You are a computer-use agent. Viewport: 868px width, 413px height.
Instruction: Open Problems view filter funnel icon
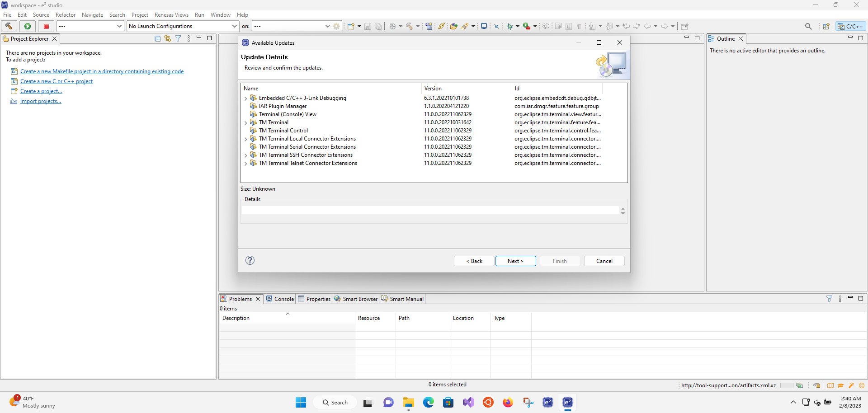829,299
